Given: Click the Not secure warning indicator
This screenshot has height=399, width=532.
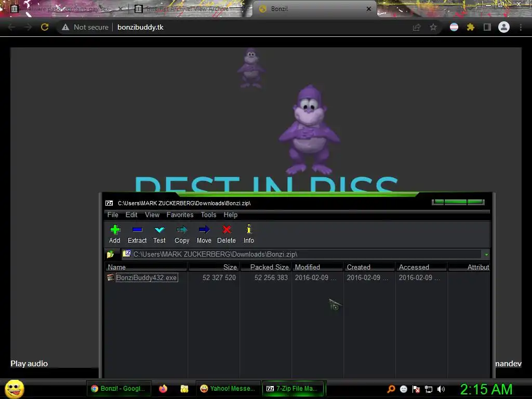Looking at the screenshot, I should coord(85,27).
